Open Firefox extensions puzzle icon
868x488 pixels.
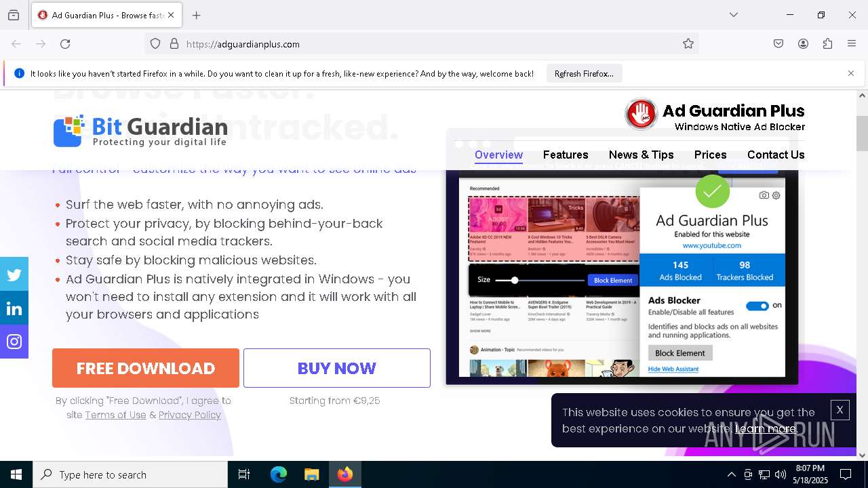coord(827,44)
